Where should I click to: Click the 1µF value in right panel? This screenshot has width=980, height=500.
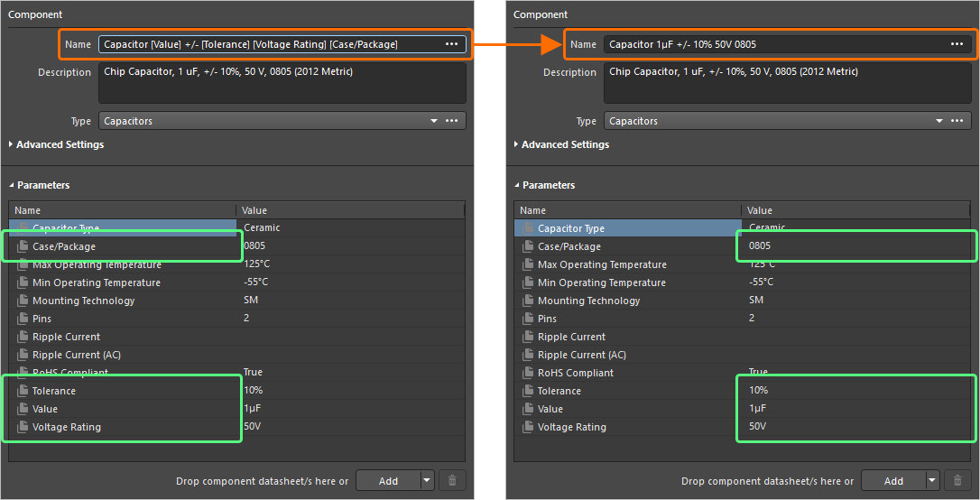(757, 408)
